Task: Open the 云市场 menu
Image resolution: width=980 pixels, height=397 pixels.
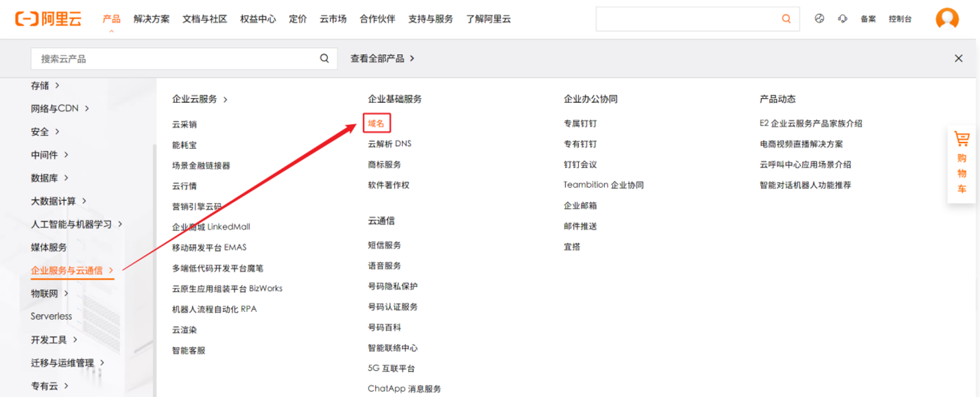Action: pos(333,19)
